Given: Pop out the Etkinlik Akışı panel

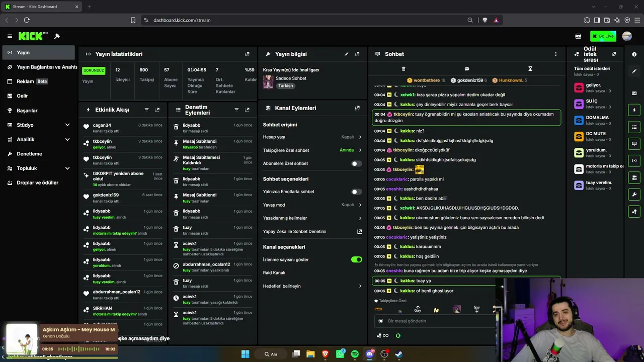Looking at the screenshot, I should pos(157,110).
